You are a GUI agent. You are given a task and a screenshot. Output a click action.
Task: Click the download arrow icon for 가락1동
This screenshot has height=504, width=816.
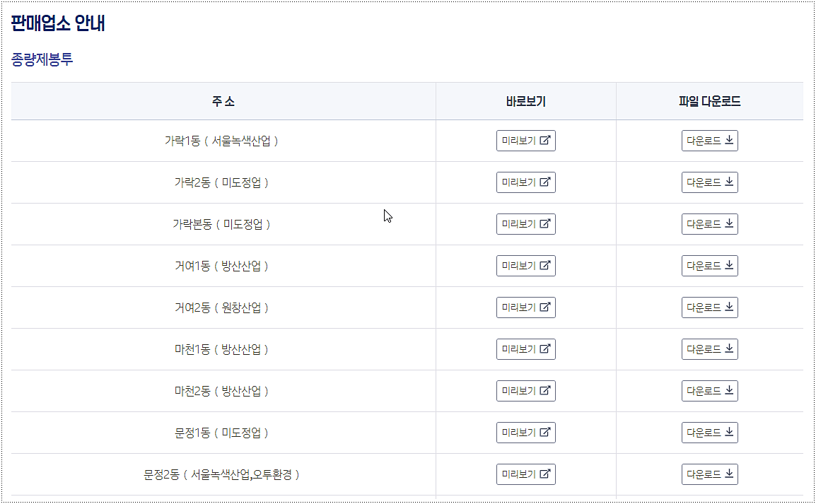(x=728, y=140)
